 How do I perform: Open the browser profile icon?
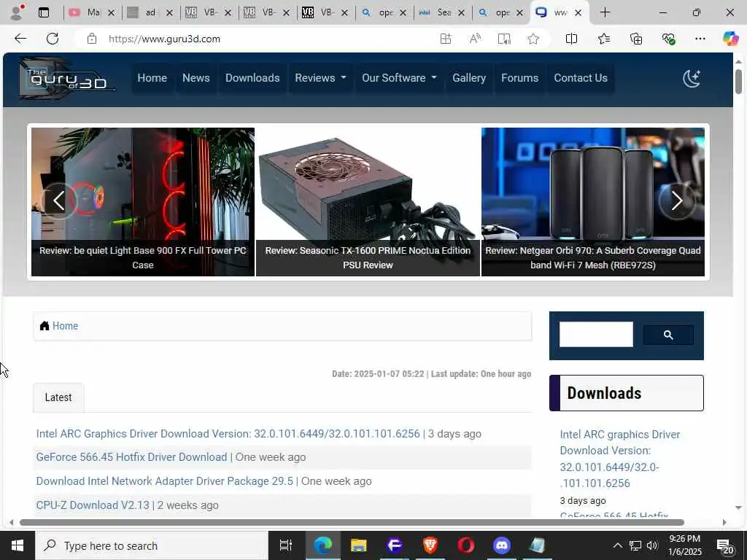(17, 12)
